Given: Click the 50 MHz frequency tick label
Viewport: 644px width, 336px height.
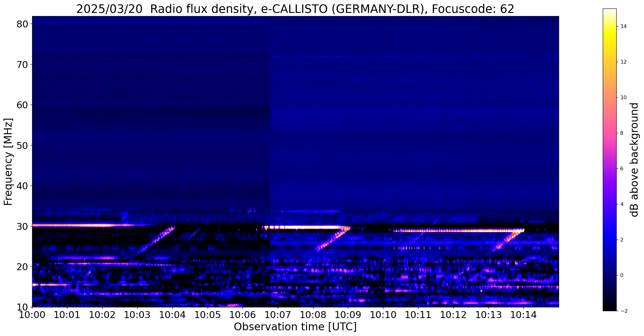Looking at the screenshot, I should 23,145.
